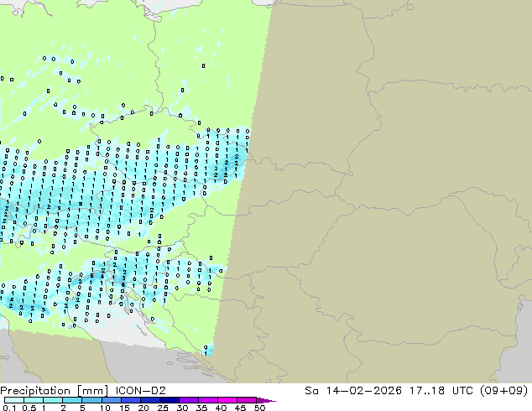The width and height of the screenshot is (532, 411).
Task: Pick the 45–50 mm magenta legend swatch
Action: click(247, 400)
